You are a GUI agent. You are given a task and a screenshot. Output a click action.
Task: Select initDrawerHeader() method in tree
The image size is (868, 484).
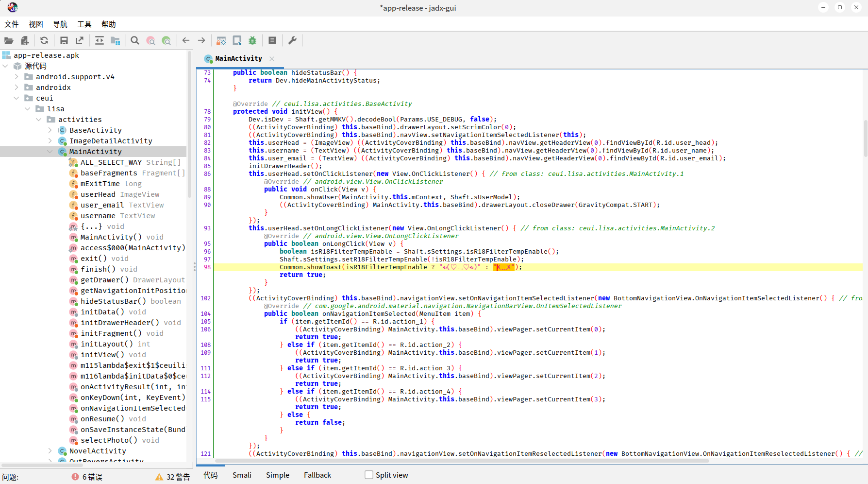click(x=125, y=323)
